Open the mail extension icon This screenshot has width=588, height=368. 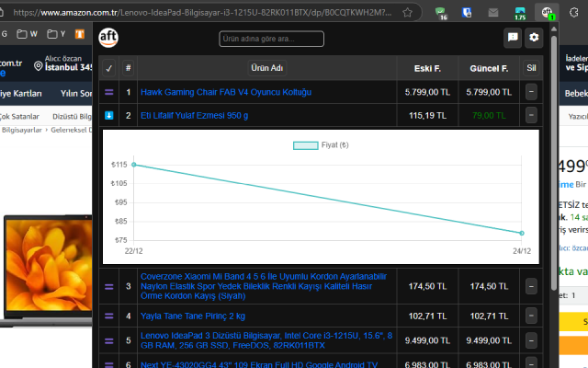coord(493,13)
